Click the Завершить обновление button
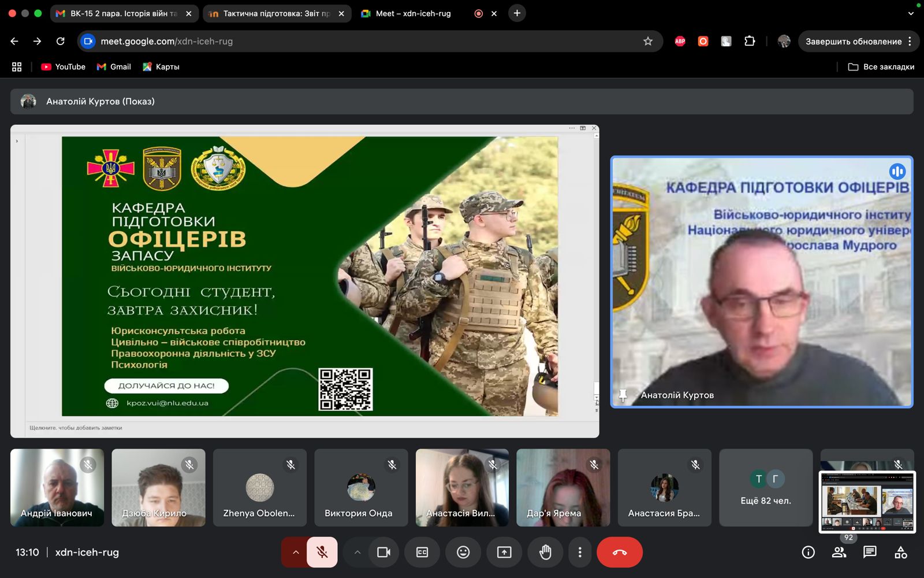Image resolution: width=924 pixels, height=578 pixels. click(x=853, y=41)
